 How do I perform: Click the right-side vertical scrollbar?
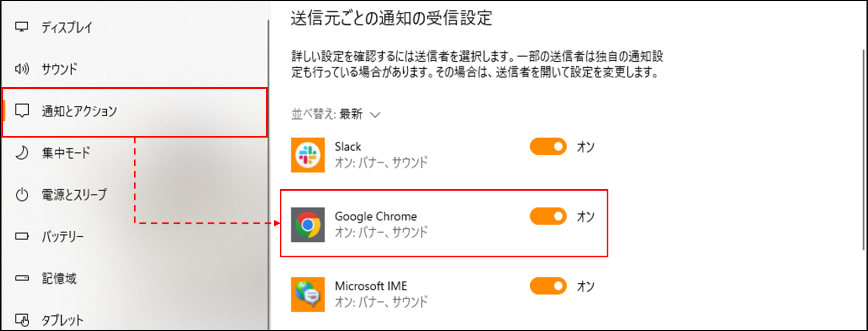coord(864,150)
